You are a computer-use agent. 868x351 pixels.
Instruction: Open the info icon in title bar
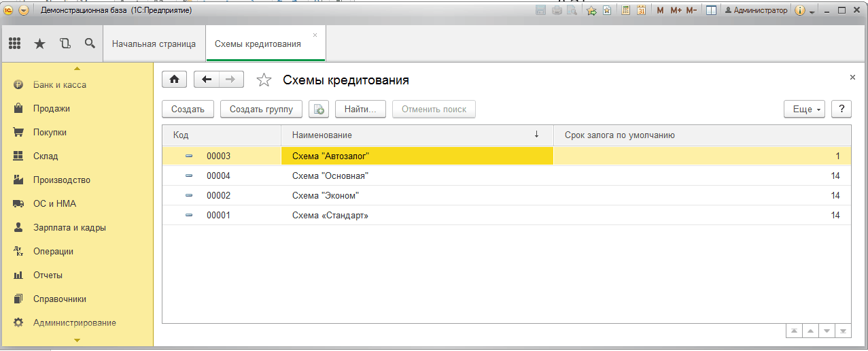799,11
